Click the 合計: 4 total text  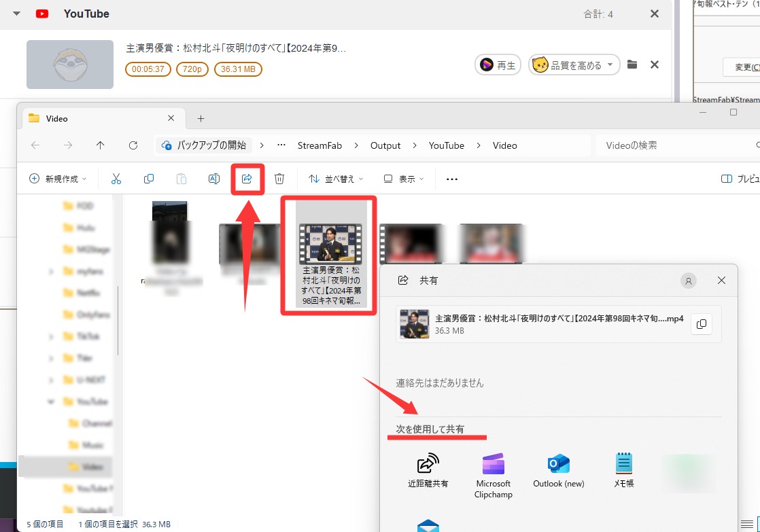tap(598, 14)
